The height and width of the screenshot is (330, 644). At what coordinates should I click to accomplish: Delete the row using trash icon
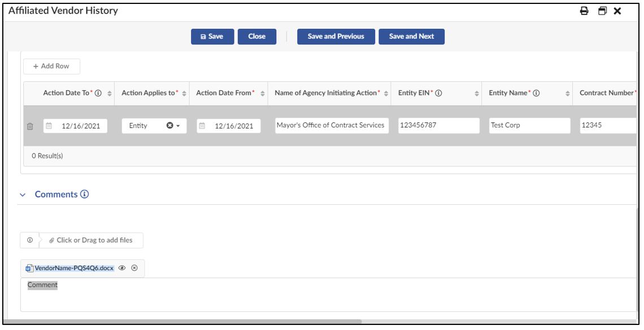coord(30,126)
